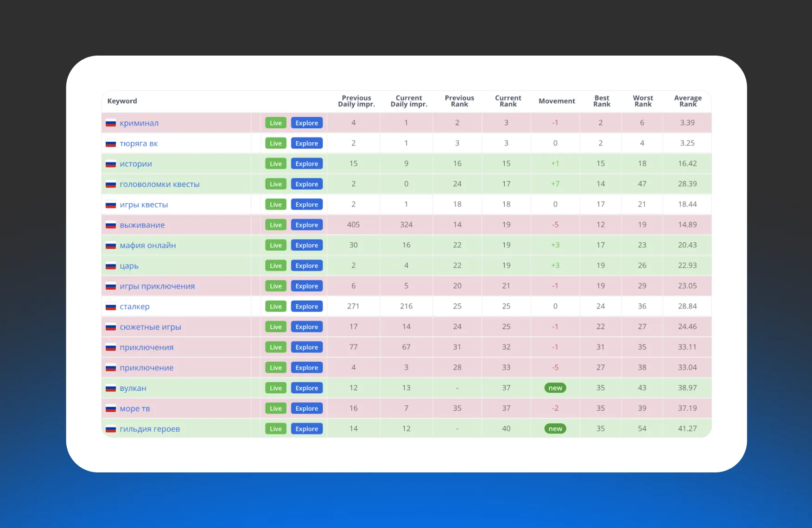Sort by Worst Rank column header
Viewport: 812px width, 528px height.
pos(643,101)
